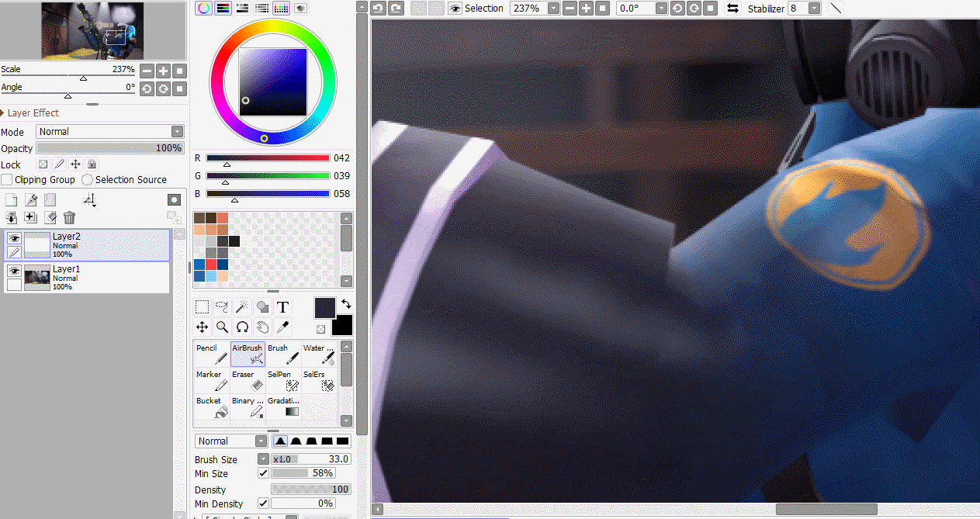This screenshot has width=980, height=519.
Task: Select the Zoom magnifier tool
Action: [222, 327]
